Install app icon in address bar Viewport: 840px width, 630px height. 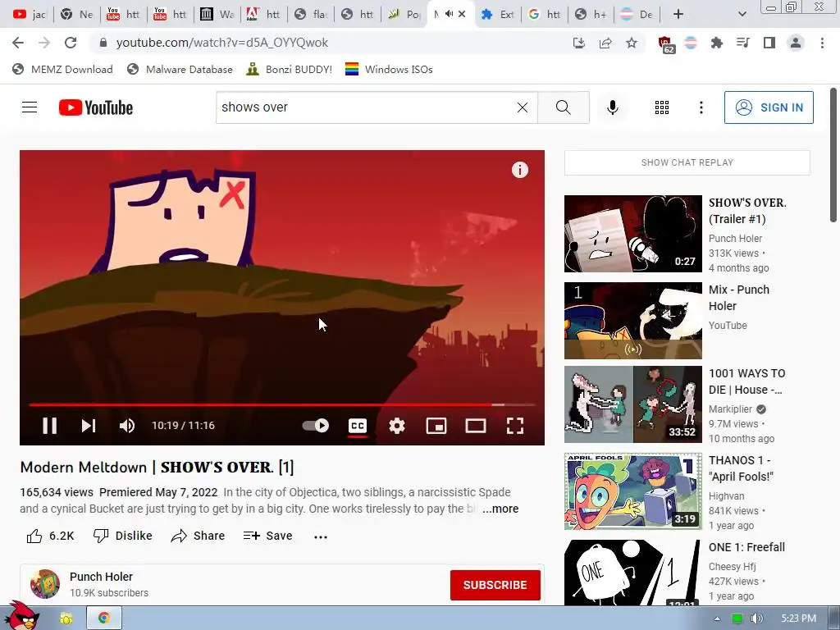click(578, 43)
